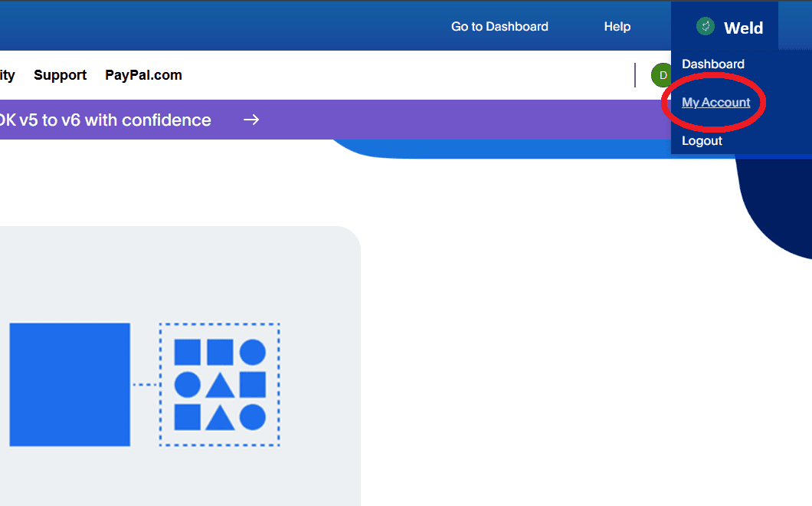Screen dimensions: 812x506
Task: Navigate to PayPal.com
Action: pos(142,75)
